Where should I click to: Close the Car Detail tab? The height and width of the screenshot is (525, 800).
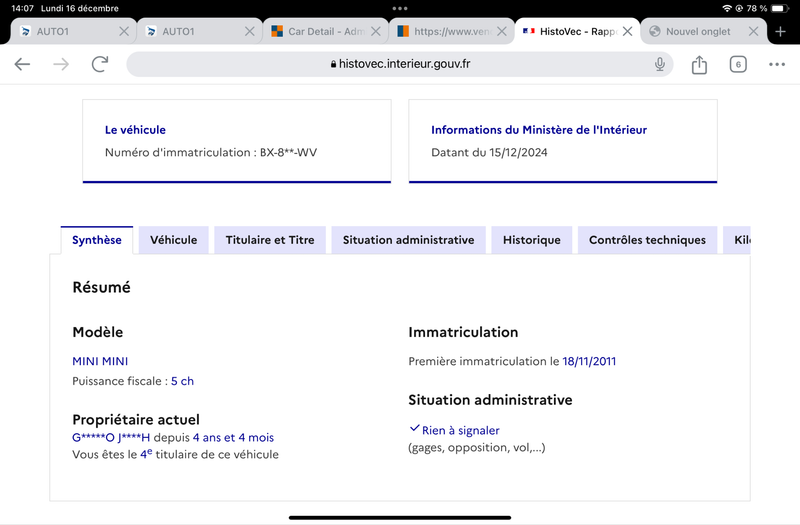coord(376,32)
